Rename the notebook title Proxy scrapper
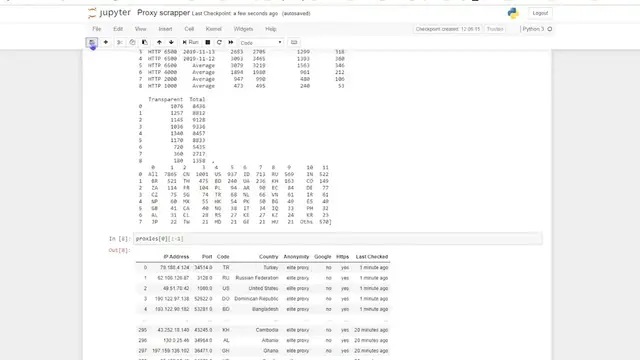Viewport: 640px width, 360px height. (163, 13)
